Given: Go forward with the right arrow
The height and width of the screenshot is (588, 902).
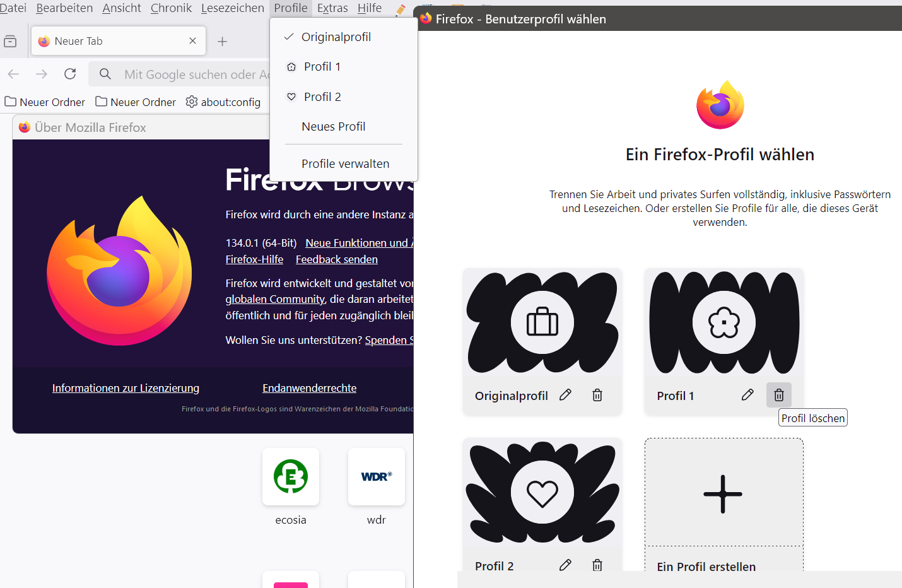Looking at the screenshot, I should tap(42, 74).
